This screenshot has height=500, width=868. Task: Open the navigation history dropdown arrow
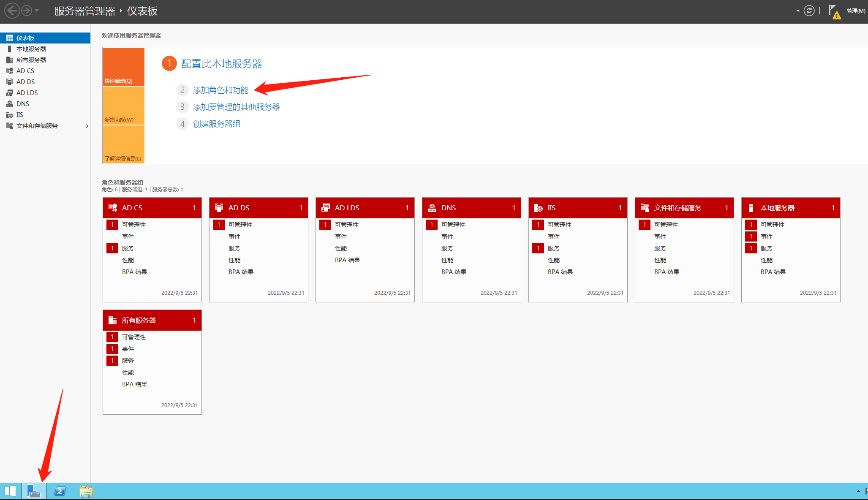37,11
